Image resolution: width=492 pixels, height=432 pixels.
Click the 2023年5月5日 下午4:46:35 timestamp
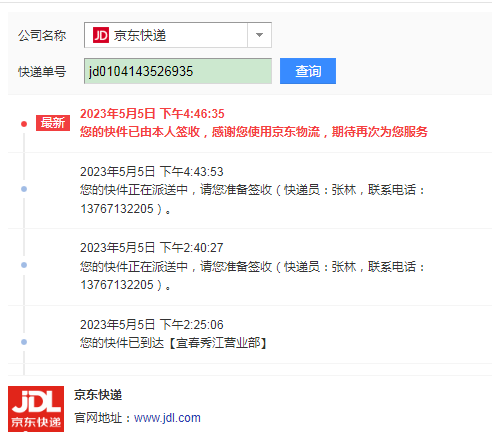pos(152,114)
